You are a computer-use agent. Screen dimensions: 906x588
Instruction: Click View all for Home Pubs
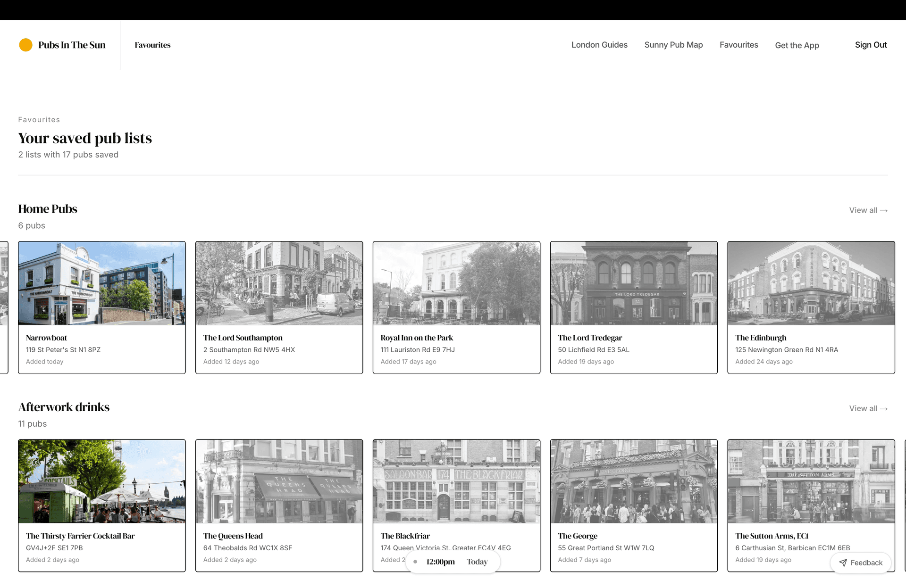pos(868,210)
